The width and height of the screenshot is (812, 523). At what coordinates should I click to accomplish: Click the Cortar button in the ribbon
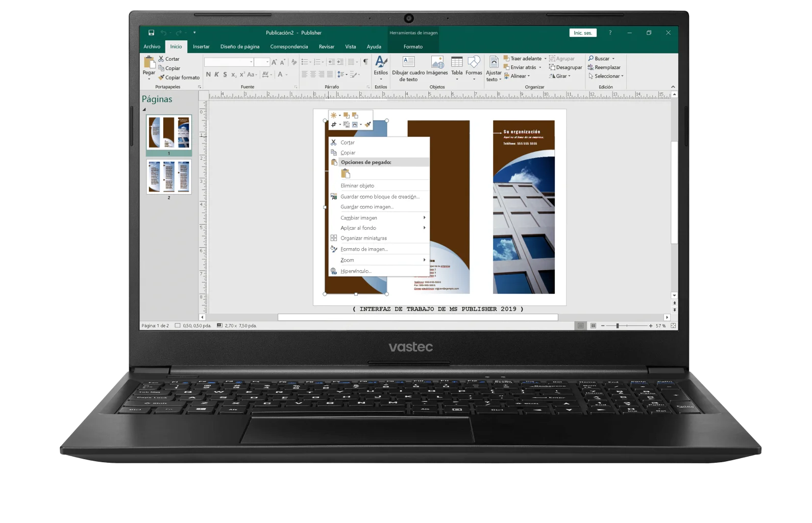tap(169, 59)
